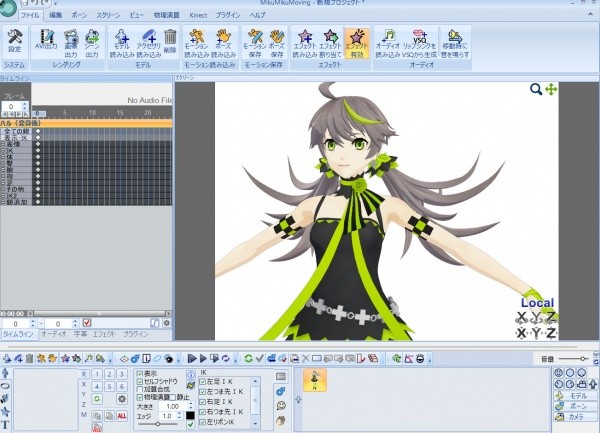Toggle the セルフシャドウ checkbox
The width and height of the screenshot is (600, 433).
(x=140, y=381)
